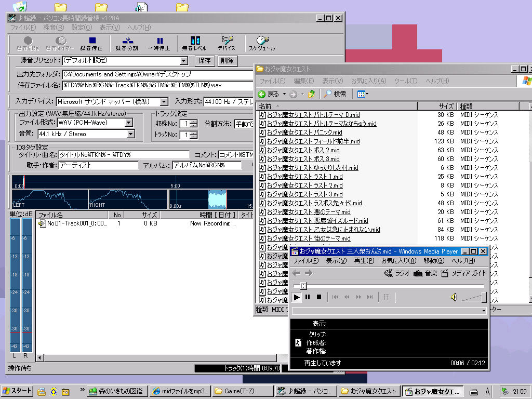Sort Explorer files by 名前 column
This screenshot has height=399, width=532.
(337, 106)
